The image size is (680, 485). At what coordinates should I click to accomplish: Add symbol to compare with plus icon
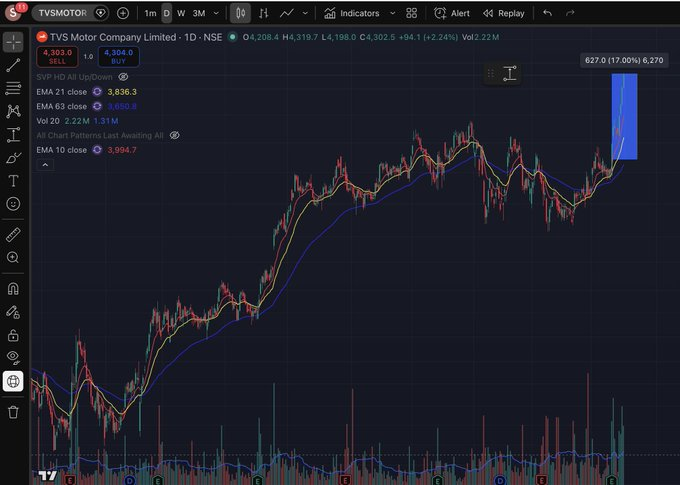coord(123,13)
